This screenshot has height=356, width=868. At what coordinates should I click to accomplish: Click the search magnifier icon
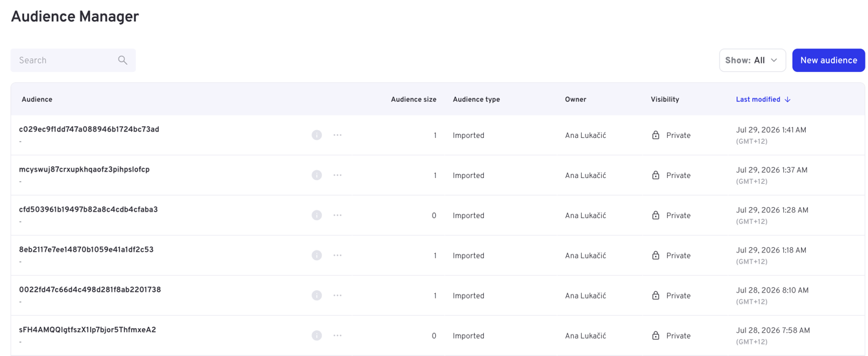pyautogui.click(x=122, y=60)
